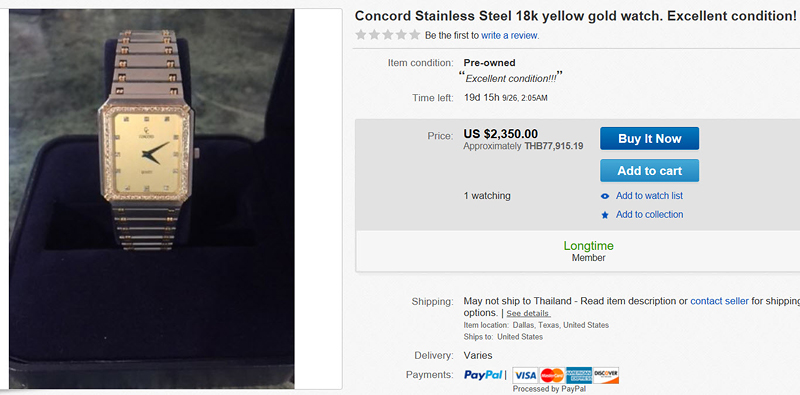
Task: Click the eye icon beside watch list
Action: pos(605,196)
